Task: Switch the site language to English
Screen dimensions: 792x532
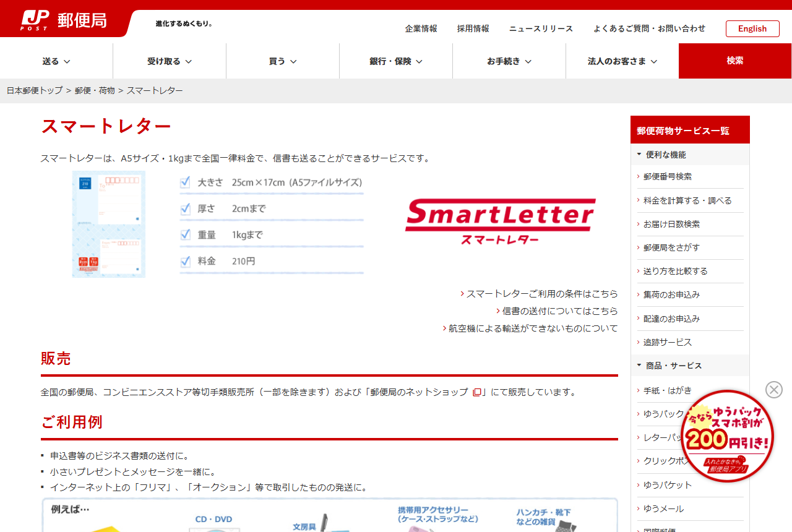Action: tap(752, 28)
